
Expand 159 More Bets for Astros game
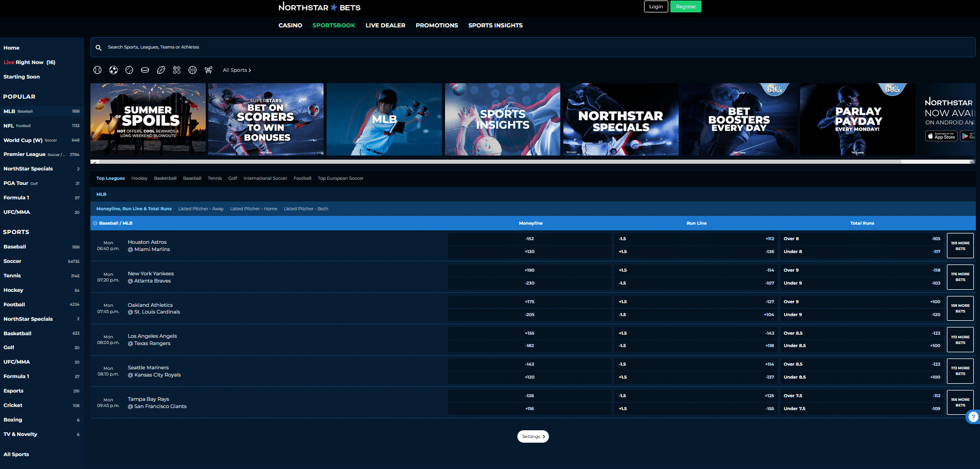[960, 246]
